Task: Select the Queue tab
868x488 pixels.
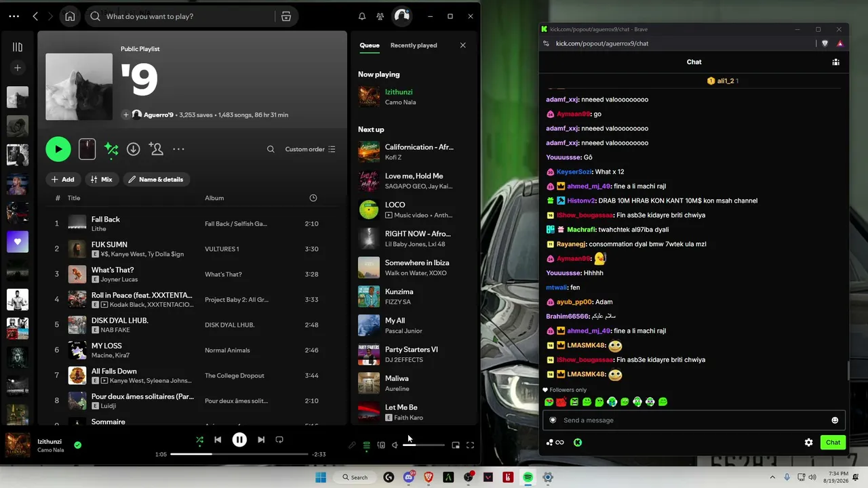Action: (x=370, y=45)
